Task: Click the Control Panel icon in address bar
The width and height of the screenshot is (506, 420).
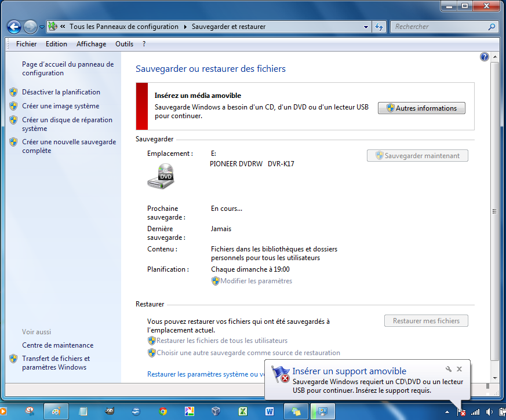Action: click(53, 27)
